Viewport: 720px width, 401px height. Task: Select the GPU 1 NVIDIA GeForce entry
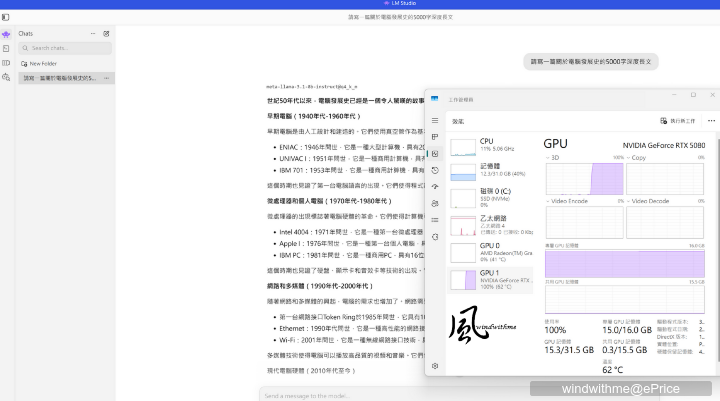click(490, 279)
